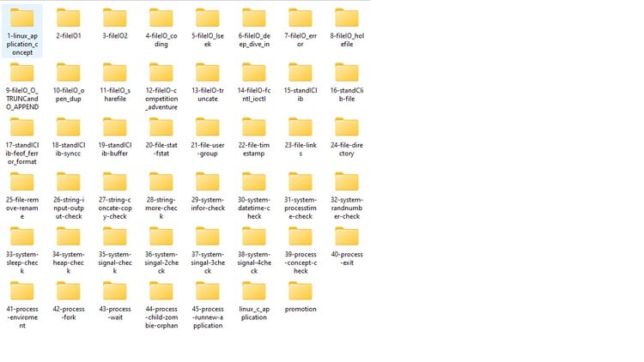This screenshot has width=644, height=362.
Task: Select 17-standICIib-feof_ferror_format folder
Action: (x=21, y=128)
